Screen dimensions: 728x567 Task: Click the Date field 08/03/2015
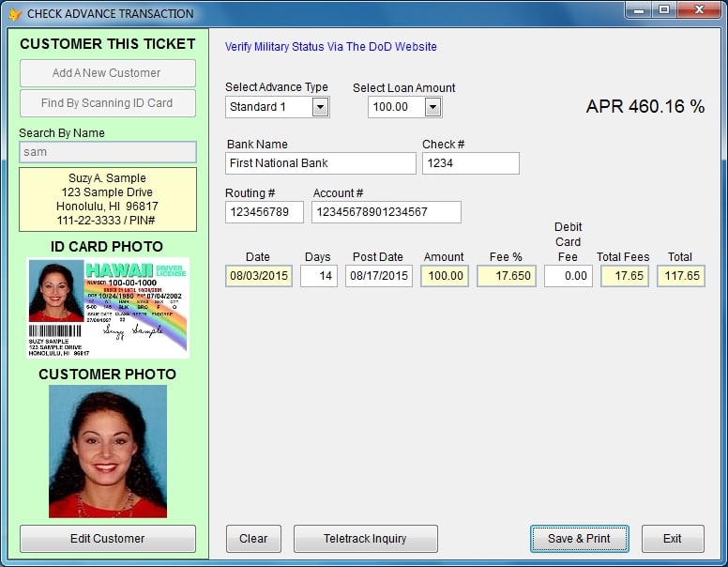(x=259, y=276)
